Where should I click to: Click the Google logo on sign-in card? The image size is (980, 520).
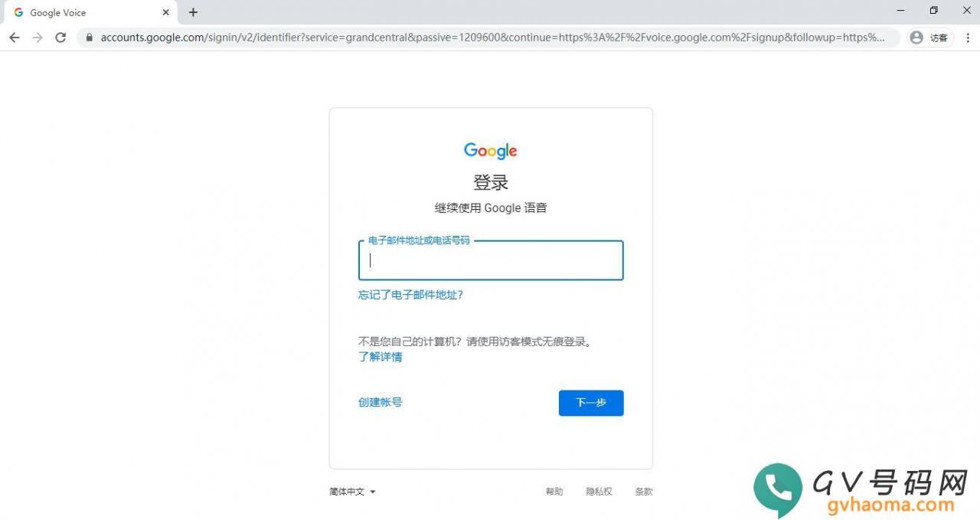491,151
